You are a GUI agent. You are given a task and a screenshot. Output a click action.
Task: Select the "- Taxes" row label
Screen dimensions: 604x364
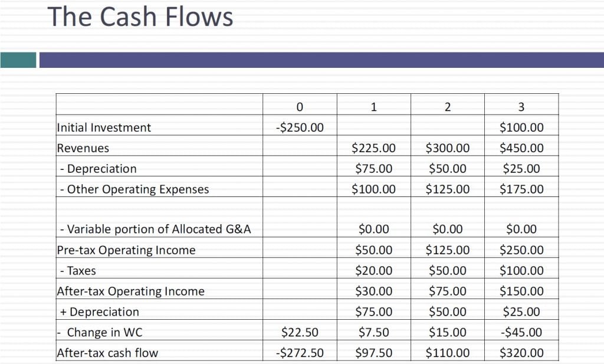[x=78, y=271]
